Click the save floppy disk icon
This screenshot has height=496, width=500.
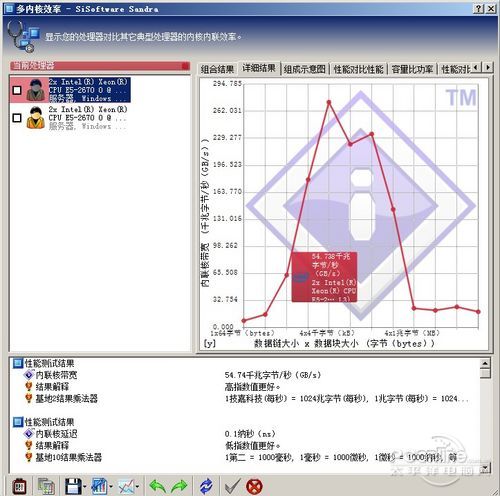coord(73,486)
